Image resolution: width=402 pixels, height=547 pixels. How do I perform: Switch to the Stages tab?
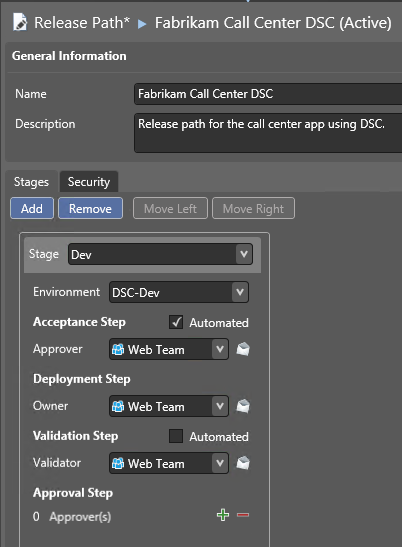pos(31,182)
